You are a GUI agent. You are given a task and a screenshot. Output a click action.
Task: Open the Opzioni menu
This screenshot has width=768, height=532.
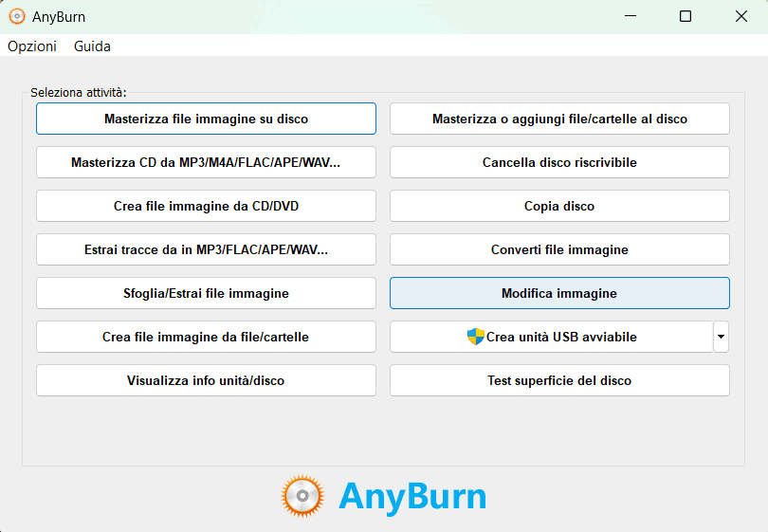[x=32, y=46]
